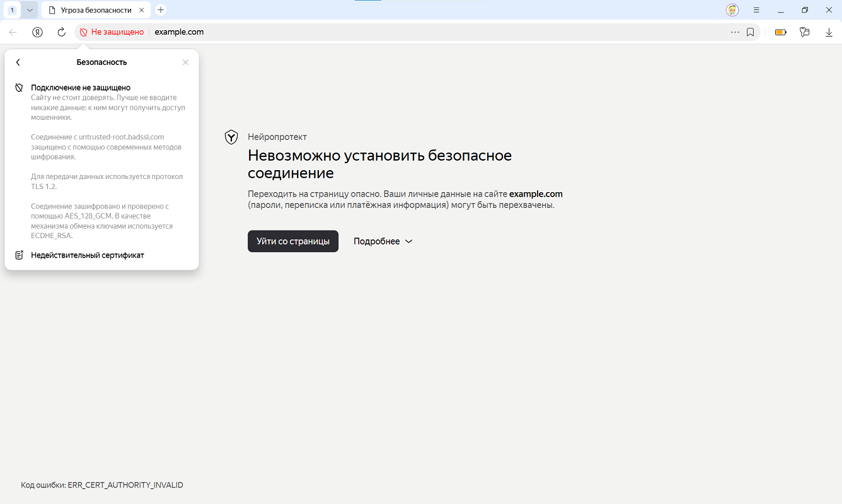Click the red 'Не защищено' shield icon
842x504 pixels.
(83, 32)
